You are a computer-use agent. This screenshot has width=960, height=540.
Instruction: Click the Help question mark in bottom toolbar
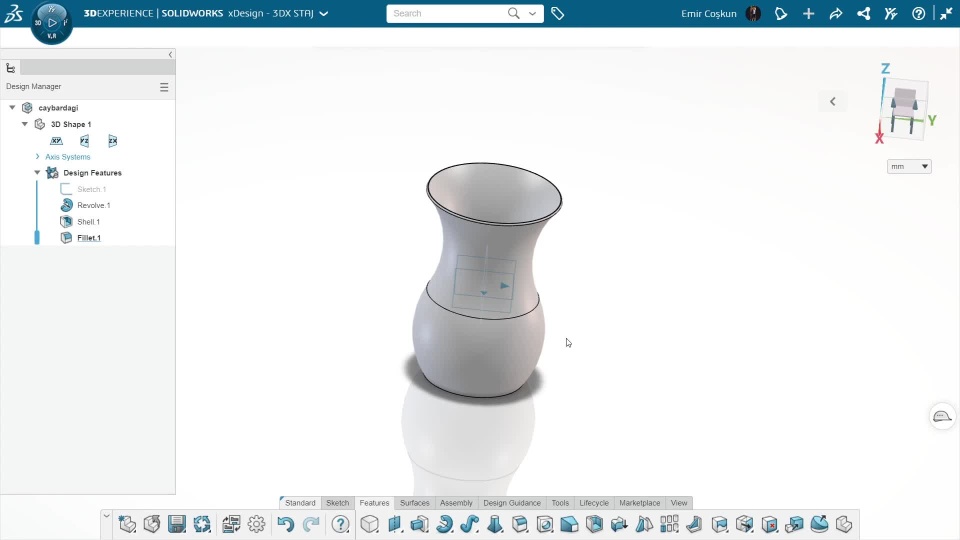pos(340,524)
